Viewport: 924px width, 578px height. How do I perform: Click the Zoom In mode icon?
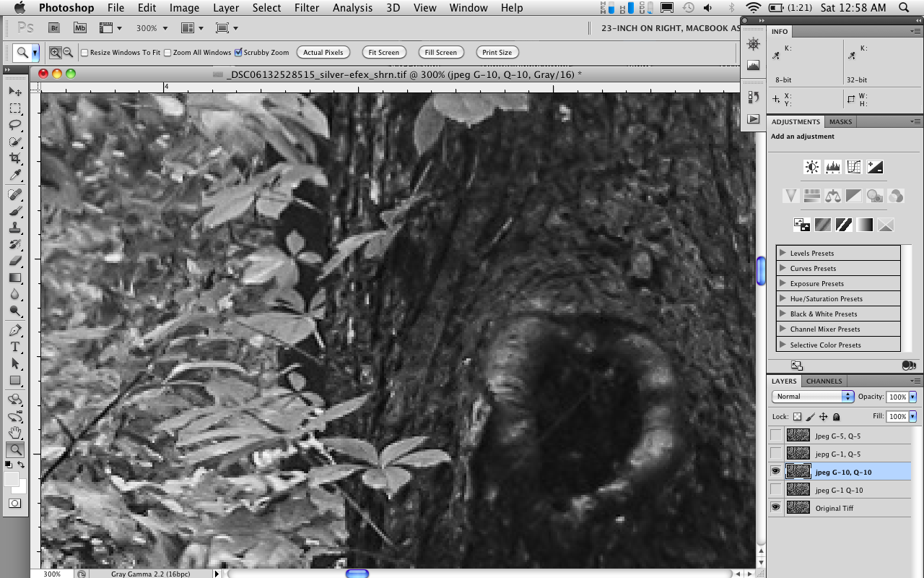click(55, 53)
